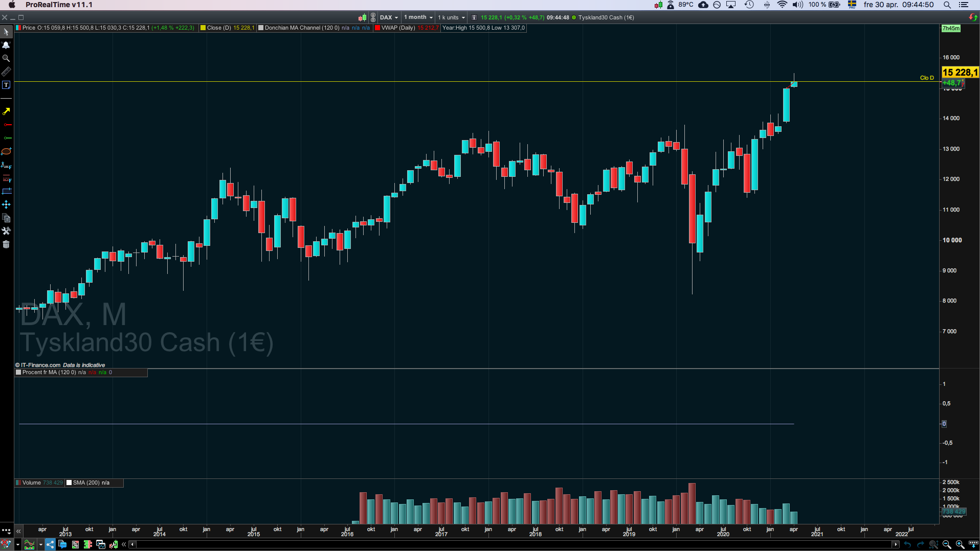Image resolution: width=980 pixels, height=551 pixels.
Task: Click the Time Machine menu bar icon
Action: [x=749, y=5]
